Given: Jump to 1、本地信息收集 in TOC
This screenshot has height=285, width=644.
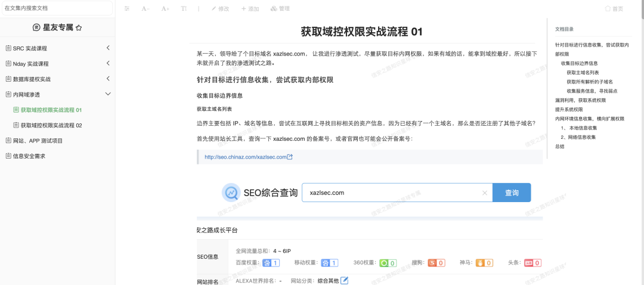Looking at the screenshot, I should click(578, 128).
